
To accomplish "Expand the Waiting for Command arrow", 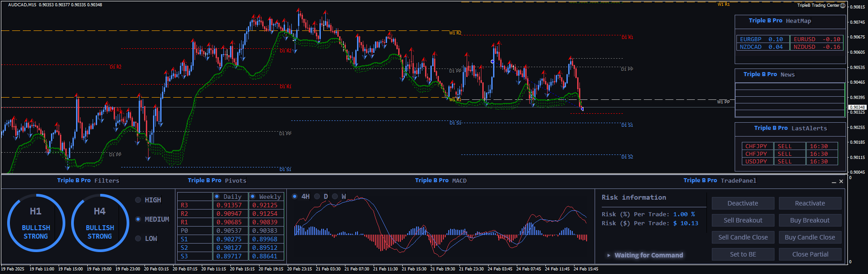I will (x=608, y=255).
